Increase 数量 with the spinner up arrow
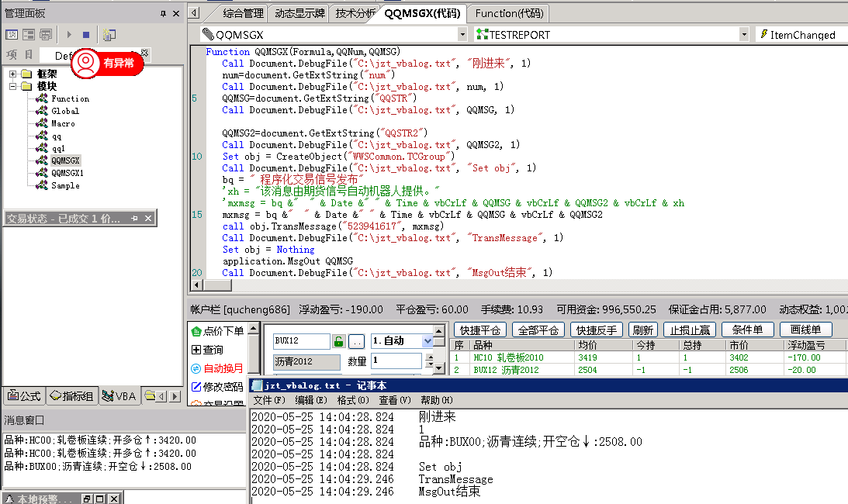The image size is (848, 504). point(430,357)
